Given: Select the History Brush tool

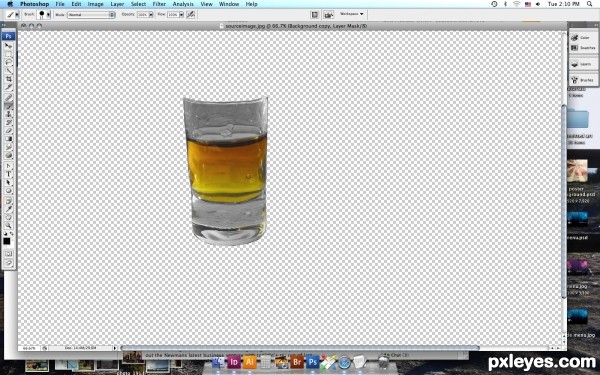Looking at the screenshot, I should [8, 122].
